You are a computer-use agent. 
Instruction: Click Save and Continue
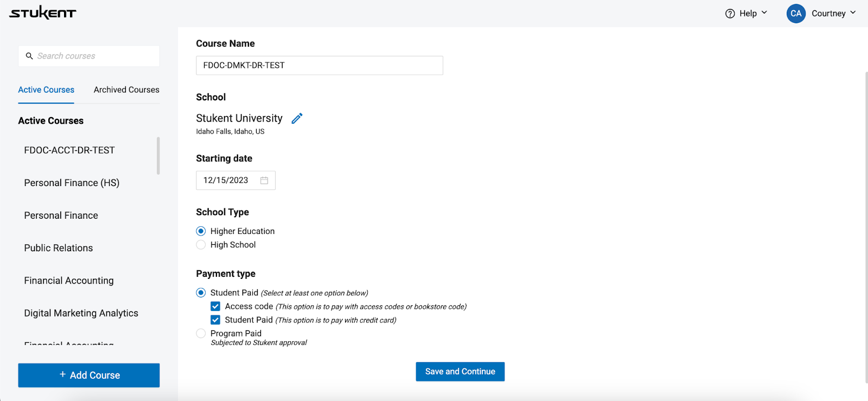[x=460, y=372]
